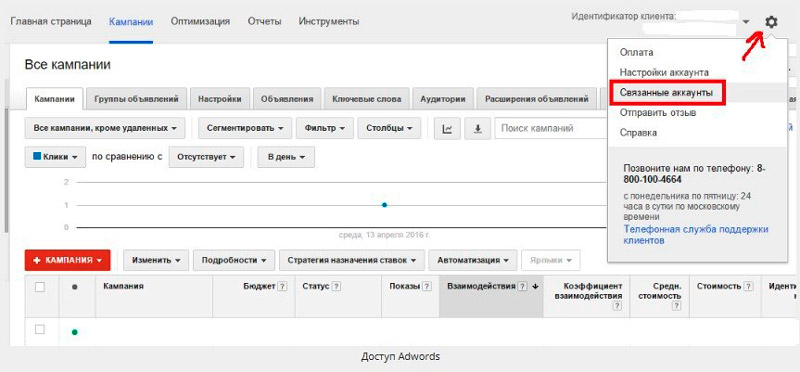The image size is (800, 372).
Task: Open the Подробности dropdown
Action: [234, 260]
